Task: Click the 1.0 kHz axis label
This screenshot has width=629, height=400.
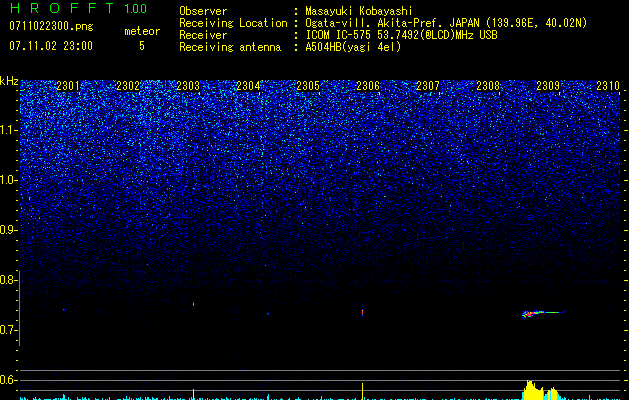Action: (x=8, y=180)
